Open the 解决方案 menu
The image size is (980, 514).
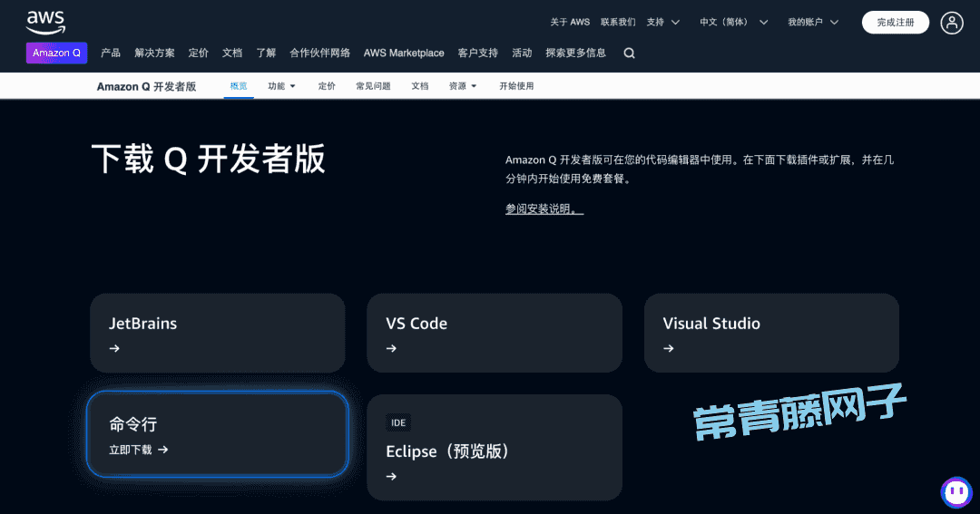click(154, 53)
